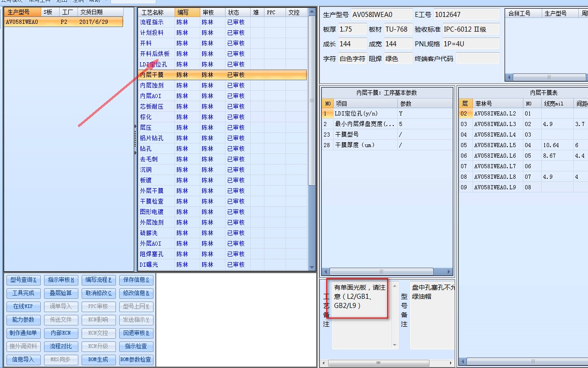
Task: Sort by the 工艺名称 column header
Action: pyautogui.click(x=156, y=12)
